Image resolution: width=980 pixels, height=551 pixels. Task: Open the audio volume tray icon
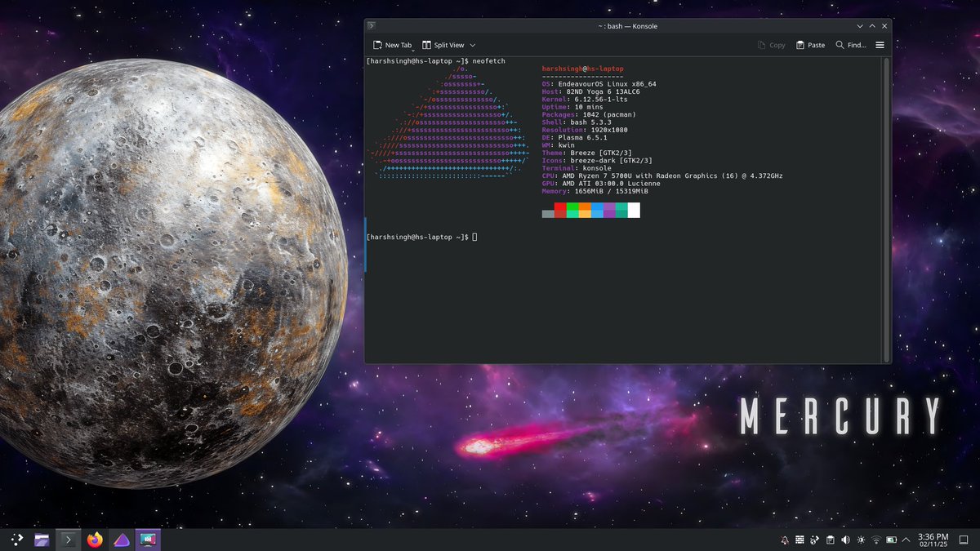point(845,540)
